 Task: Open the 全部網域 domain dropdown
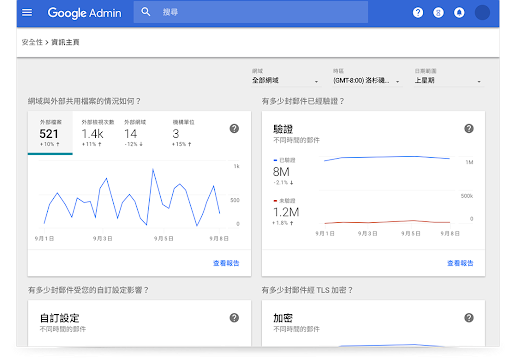pos(286,80)
